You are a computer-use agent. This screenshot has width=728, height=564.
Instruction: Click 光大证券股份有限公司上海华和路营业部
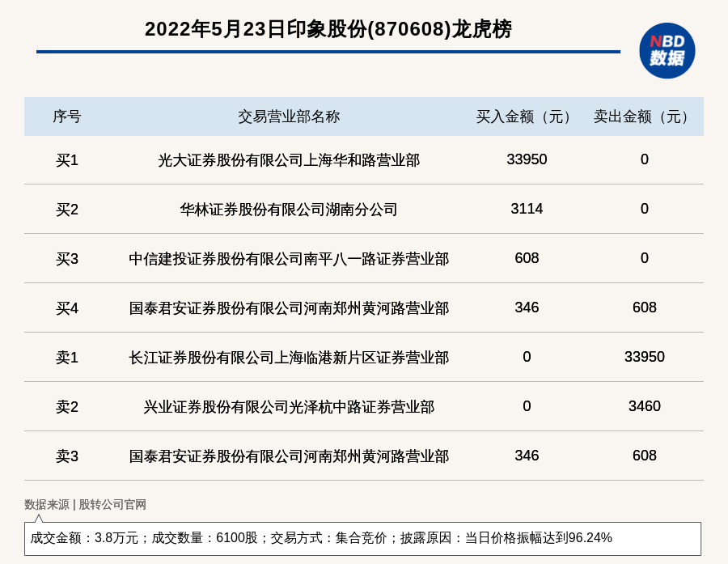tap(289, 160)
